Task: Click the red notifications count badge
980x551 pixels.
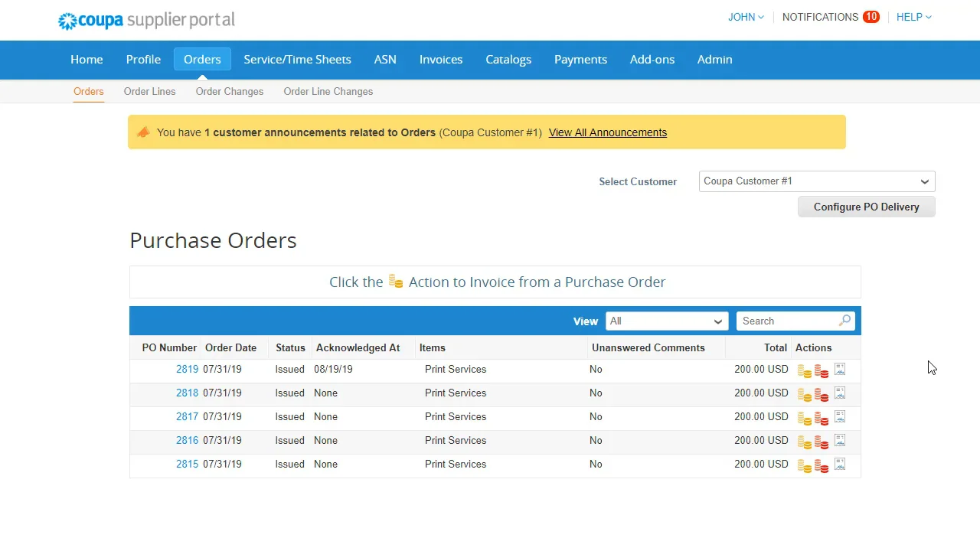Action: [871, 17]
